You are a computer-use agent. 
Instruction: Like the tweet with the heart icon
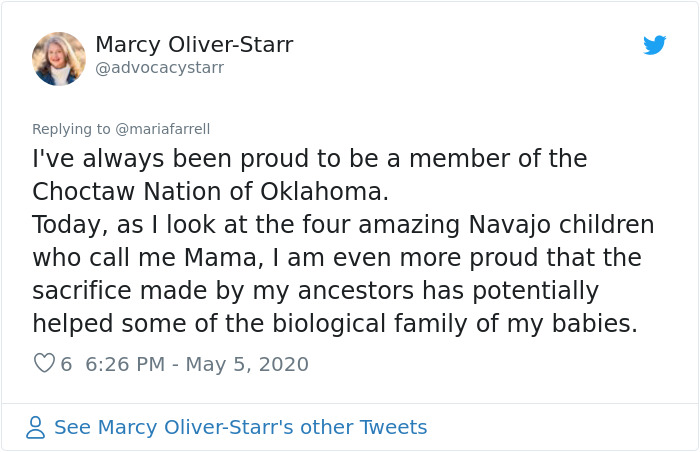(x=43, y=364)
